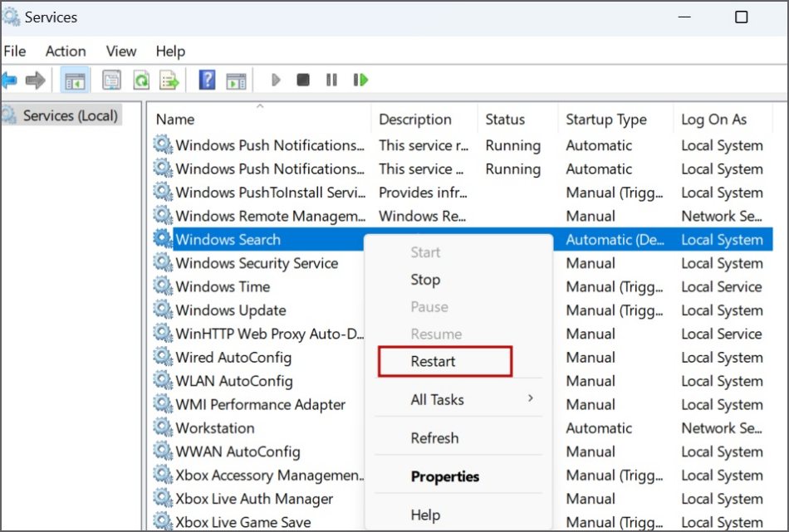Click gear icon beside Xbox Live Auth Manager
The image size is (789, 532).
(x=163, y=498)
